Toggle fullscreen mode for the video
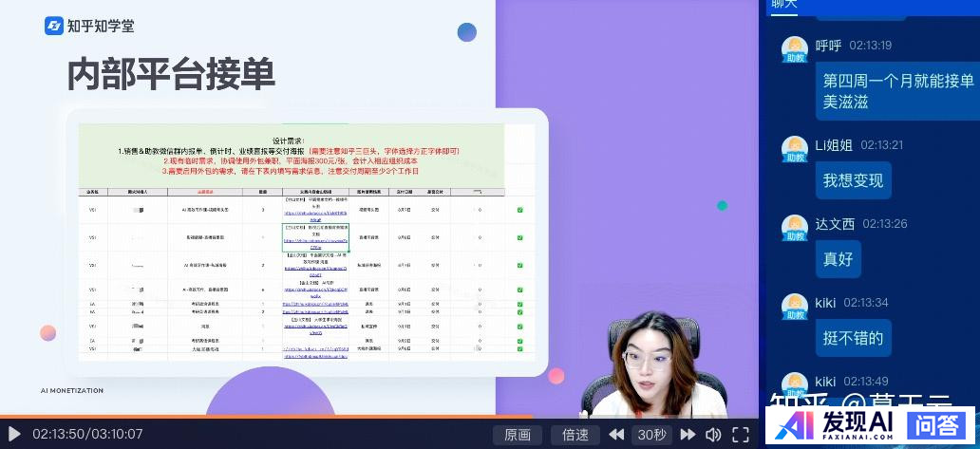This screenshot has height=449, width=980. click(x=741, y=435)
